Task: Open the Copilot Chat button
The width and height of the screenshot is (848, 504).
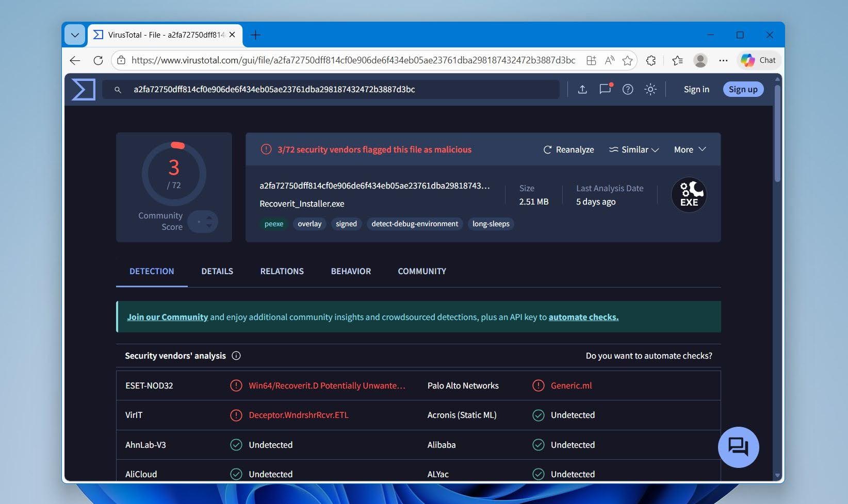Action: (758, 60)
